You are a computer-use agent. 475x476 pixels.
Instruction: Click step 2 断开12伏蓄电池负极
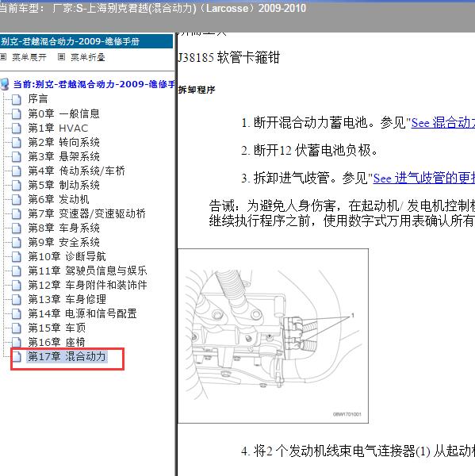click(x=309, y=150)
